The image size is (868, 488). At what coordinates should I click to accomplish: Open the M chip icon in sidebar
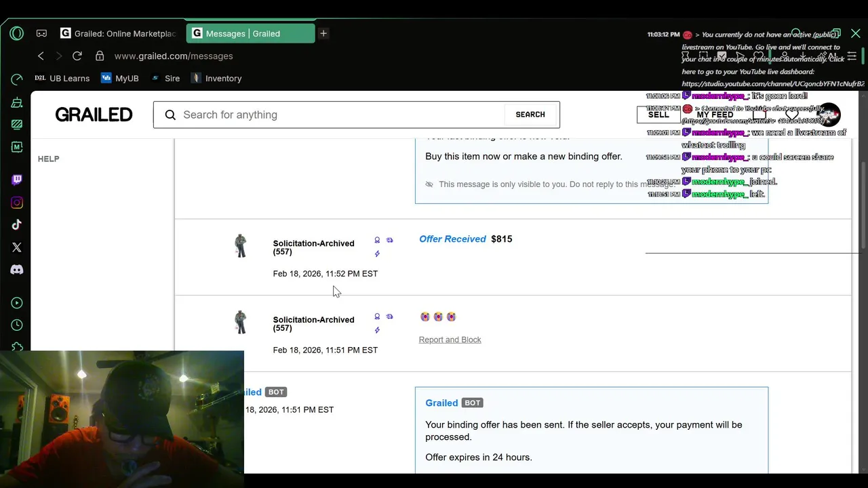(17, 147)
